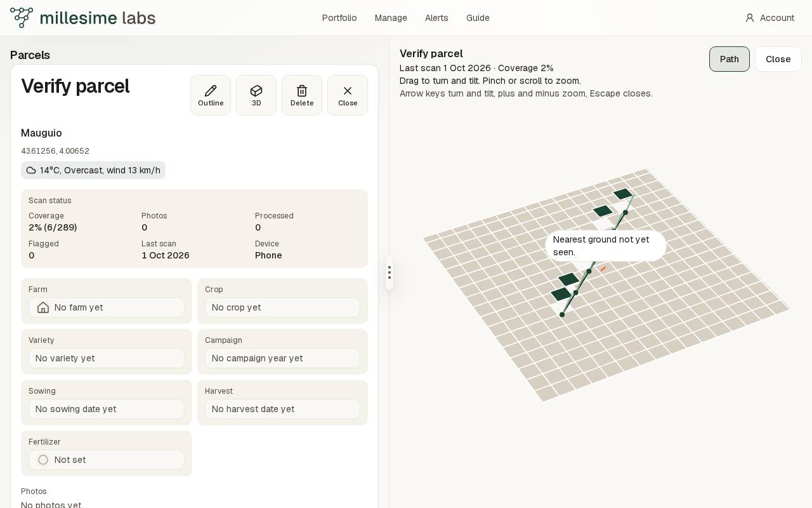Click the Last scan value '1 Oct 2026' in Scan status
This screenshot has height=508, width=812.
[x=166, y=255]
